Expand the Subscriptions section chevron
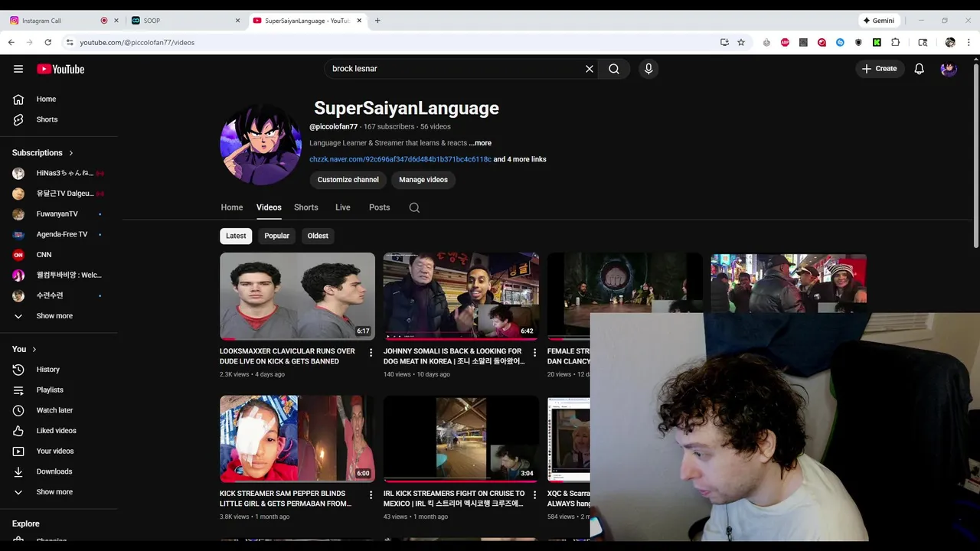 tap(71, 153)
